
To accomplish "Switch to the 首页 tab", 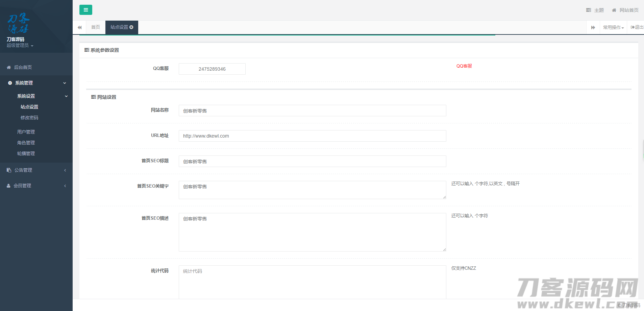I will 95,27.
